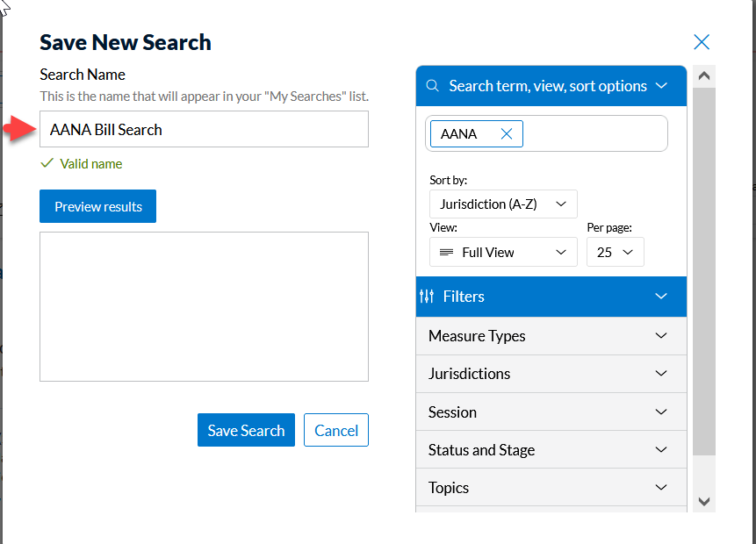Screen dimensions: 756x544
Task: Close the Save New Search dialog
Action: tap(701, 42)
